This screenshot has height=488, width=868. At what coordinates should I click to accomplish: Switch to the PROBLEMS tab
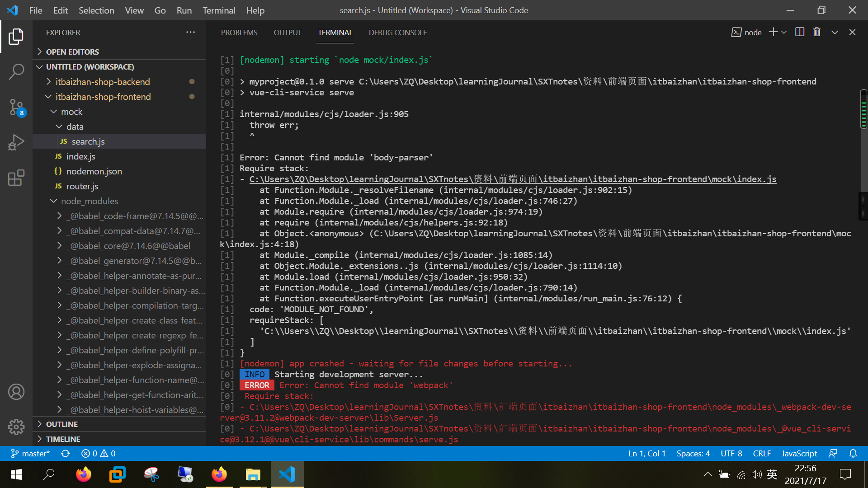click(x=239, y=33)
